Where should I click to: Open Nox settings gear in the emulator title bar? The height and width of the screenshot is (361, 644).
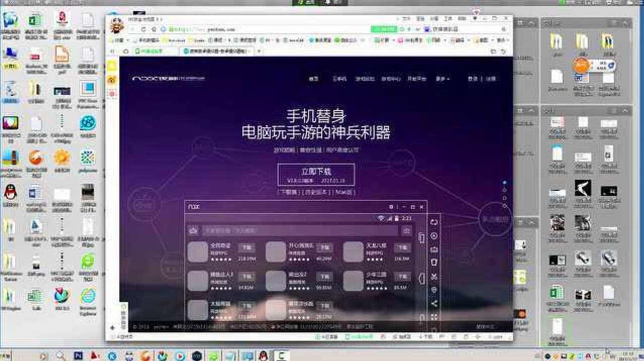pyautogui.click(x=389, y=207)
